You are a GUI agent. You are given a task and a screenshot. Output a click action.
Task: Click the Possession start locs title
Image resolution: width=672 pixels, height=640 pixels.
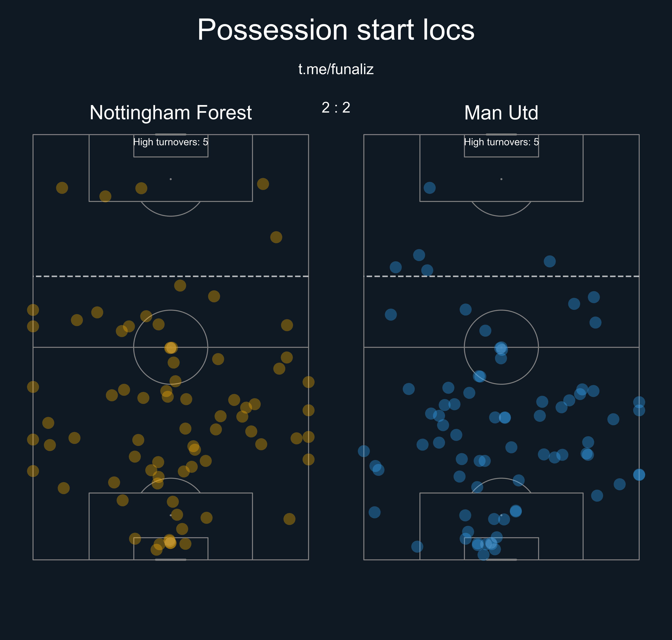336,30
